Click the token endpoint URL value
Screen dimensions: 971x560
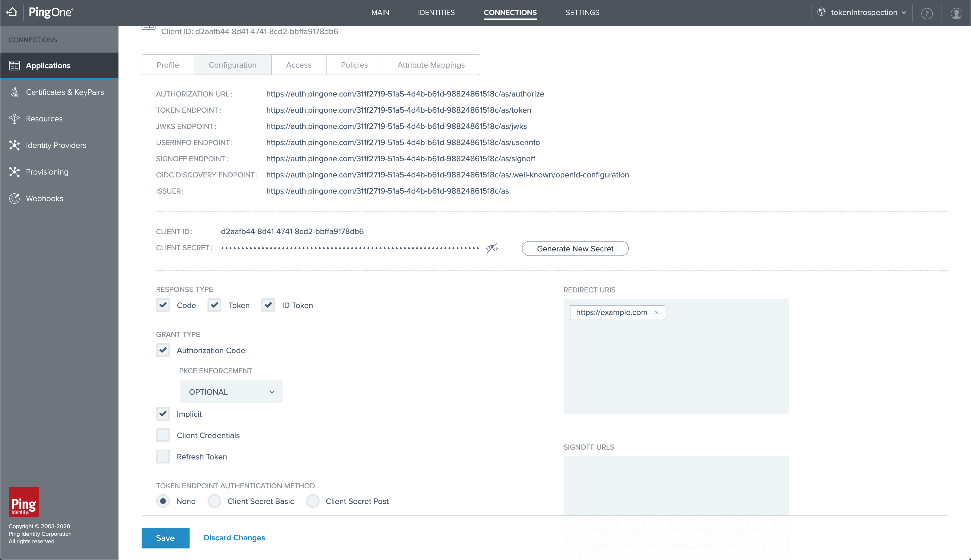[x=399, y=110]
